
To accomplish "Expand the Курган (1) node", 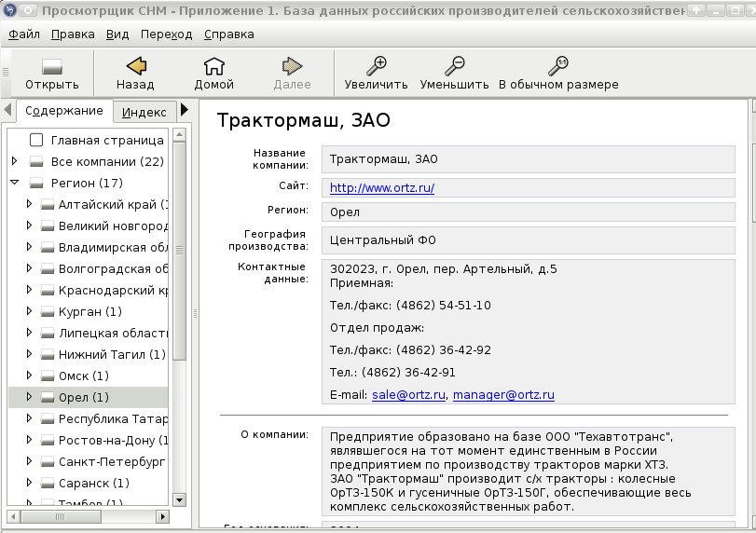I will (x=29, y=311).
